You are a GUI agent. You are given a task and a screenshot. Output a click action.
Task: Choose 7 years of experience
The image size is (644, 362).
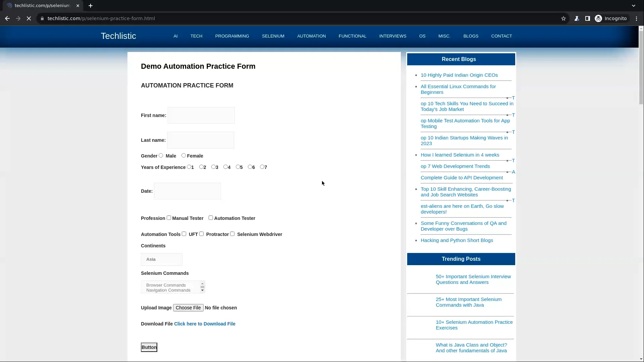[x=262, y=167]
